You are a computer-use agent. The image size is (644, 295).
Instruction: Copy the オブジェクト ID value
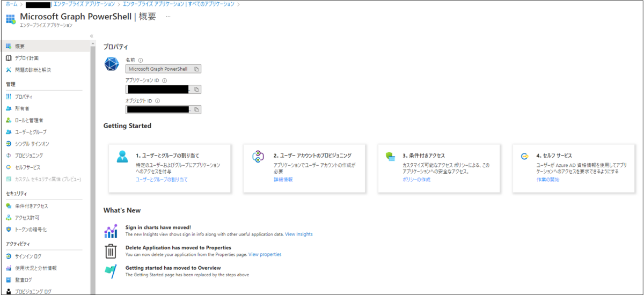pos(196,109)
